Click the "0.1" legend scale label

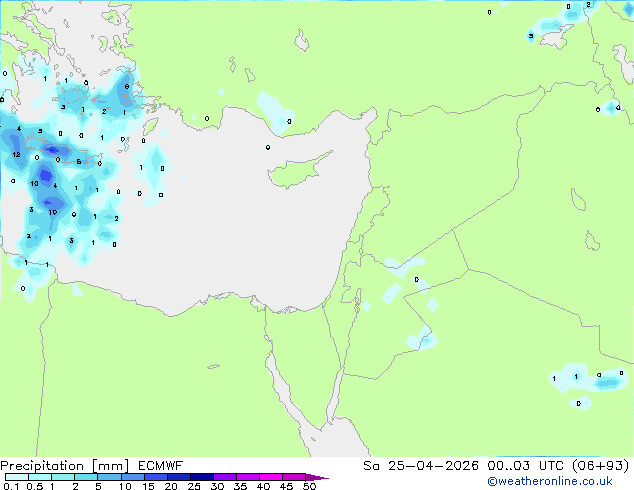[11, 486]
